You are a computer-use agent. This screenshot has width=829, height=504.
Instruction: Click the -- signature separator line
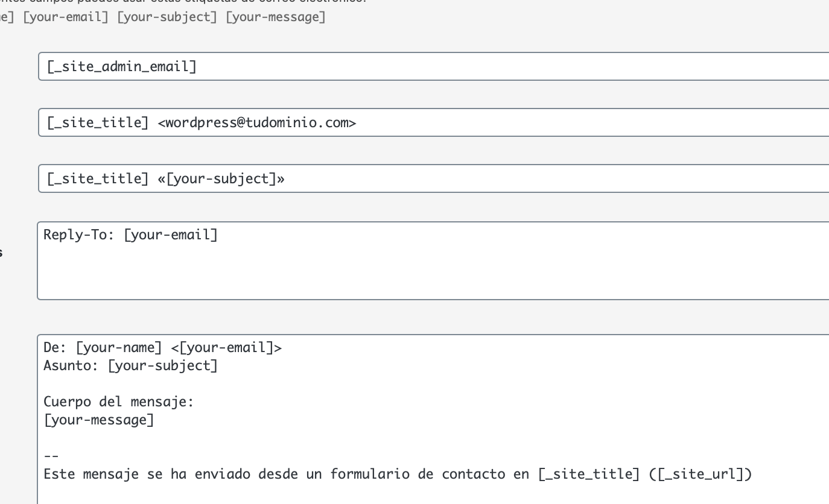51,456
